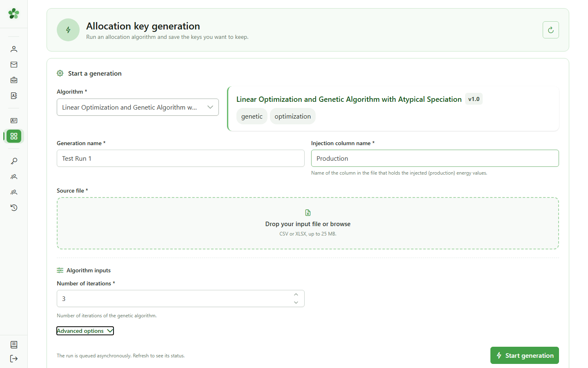The height and width of the screenshot is (368, 588).
Task: Click the Injection column name field
Action: coord(435,158)
